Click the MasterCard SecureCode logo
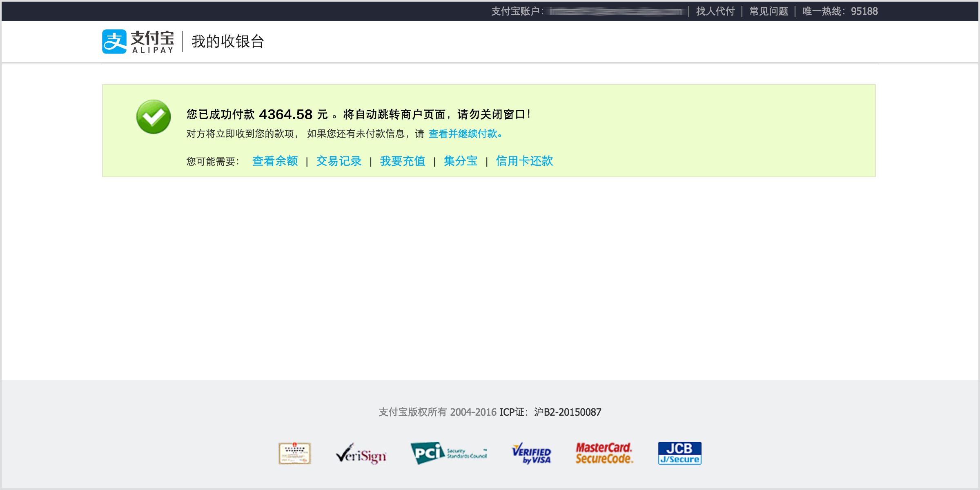The width and height of the screenshot is (980, 490). click(x=604, y=453)
